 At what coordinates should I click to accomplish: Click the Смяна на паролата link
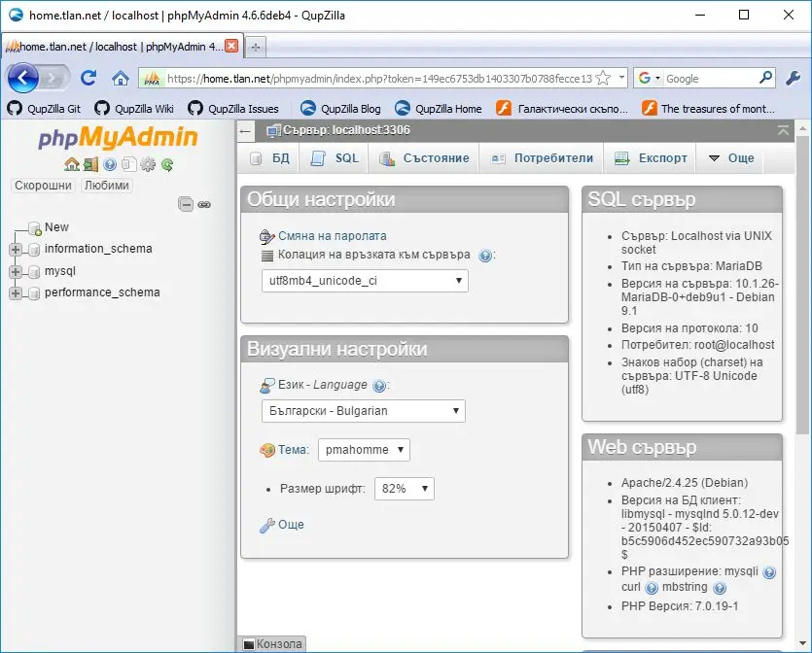click(332, 236)
